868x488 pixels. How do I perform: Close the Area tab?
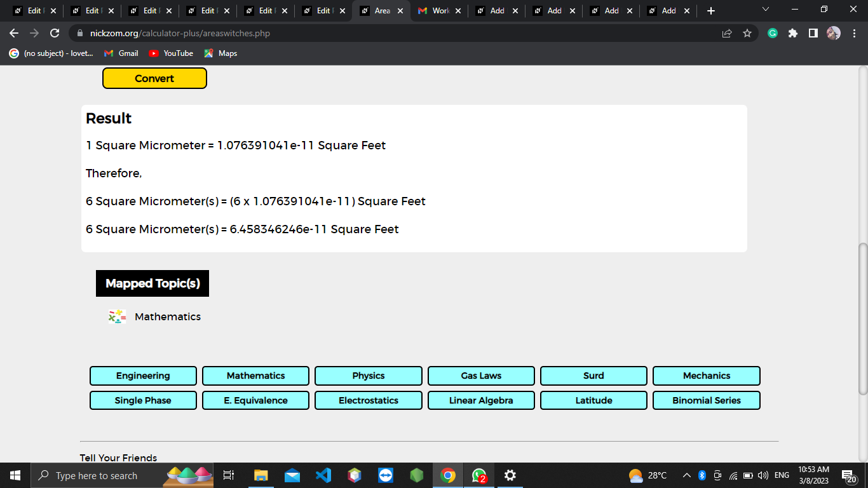(x=400, y=11)
